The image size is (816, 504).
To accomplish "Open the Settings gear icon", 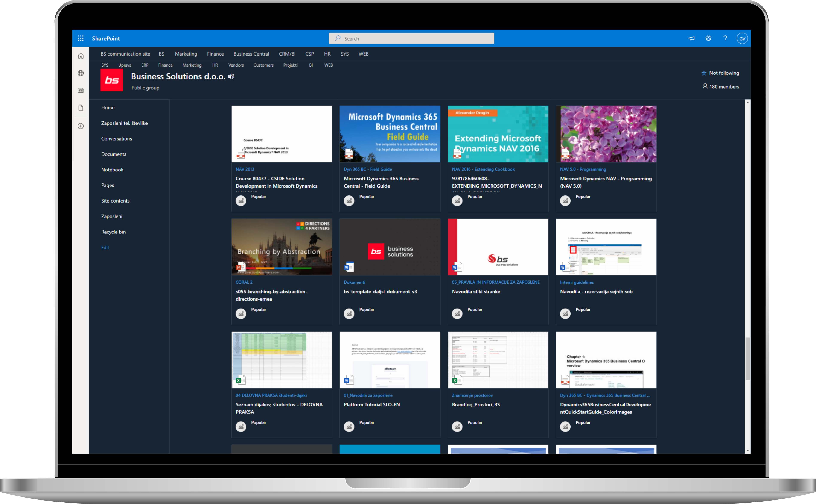I will pyautogui.click(x=708, y=38).
